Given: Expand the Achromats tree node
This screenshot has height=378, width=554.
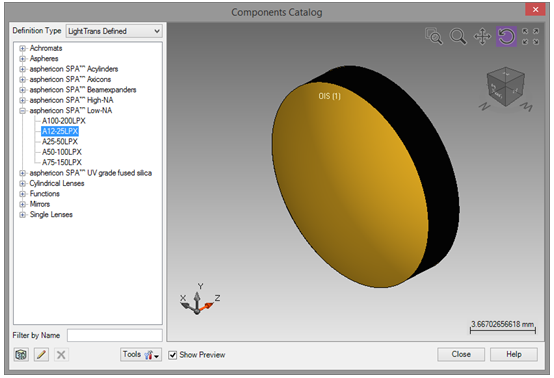Looking at the screenshot, I should [22, 48].
